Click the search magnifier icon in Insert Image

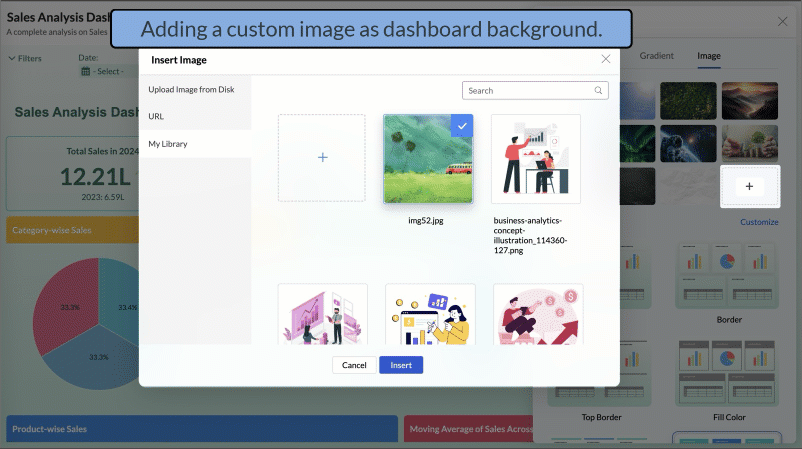click(599, 91)
